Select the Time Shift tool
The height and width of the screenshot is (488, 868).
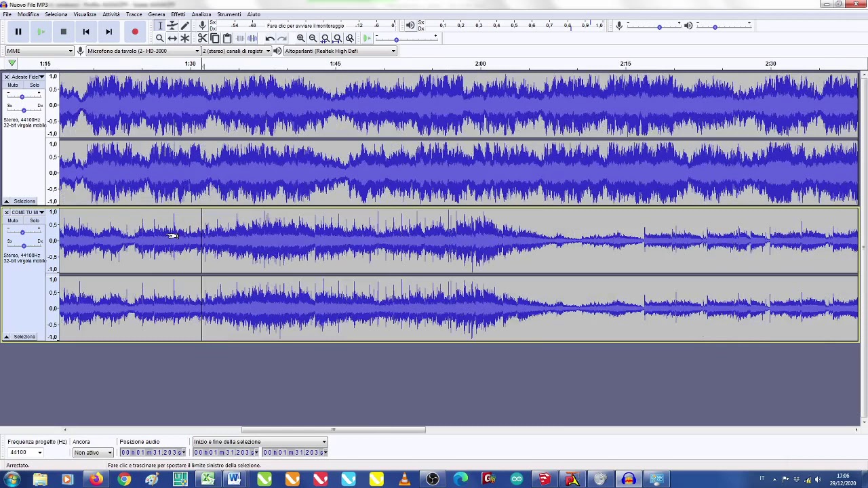pos(172,39)
